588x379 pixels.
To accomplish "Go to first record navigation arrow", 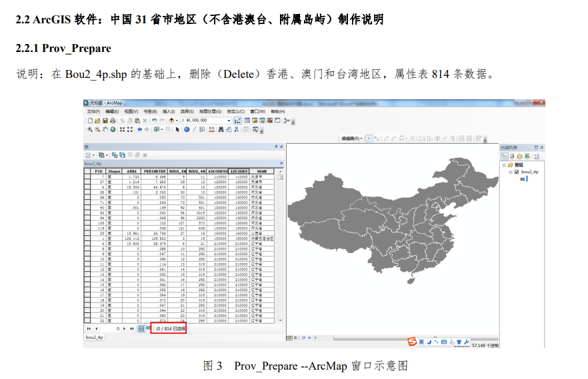I will tap(89, 328).
